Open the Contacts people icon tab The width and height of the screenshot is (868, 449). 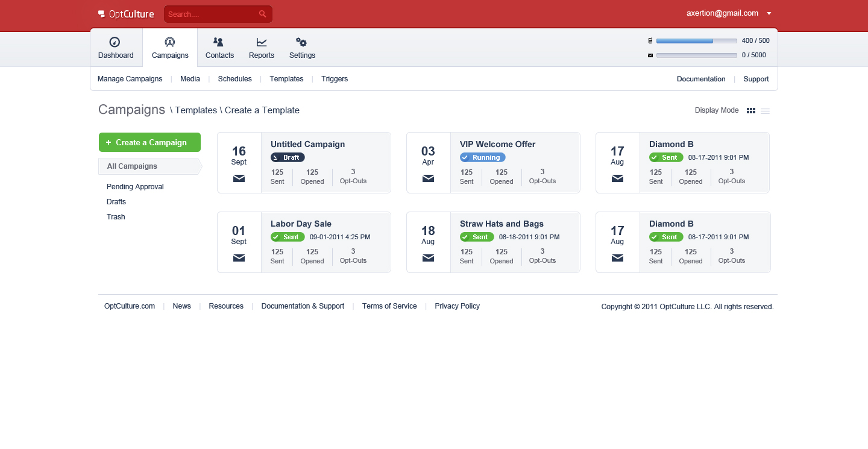pyautogui.click(x=219, y=48)
